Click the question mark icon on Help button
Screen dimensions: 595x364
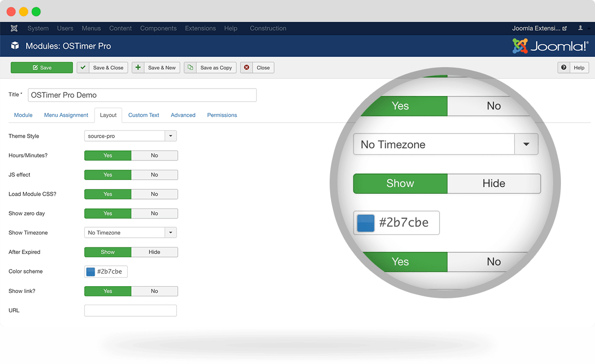click(x=564, y=67)
